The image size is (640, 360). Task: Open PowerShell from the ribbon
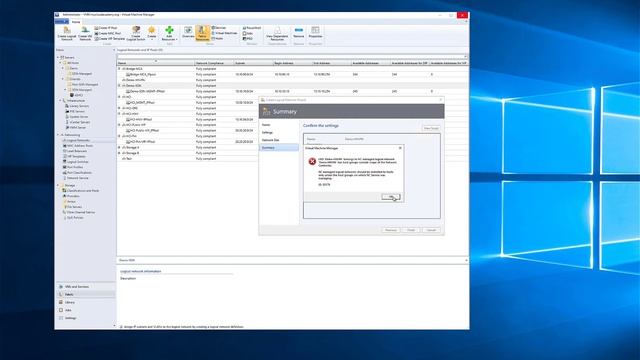pos(251,28)
